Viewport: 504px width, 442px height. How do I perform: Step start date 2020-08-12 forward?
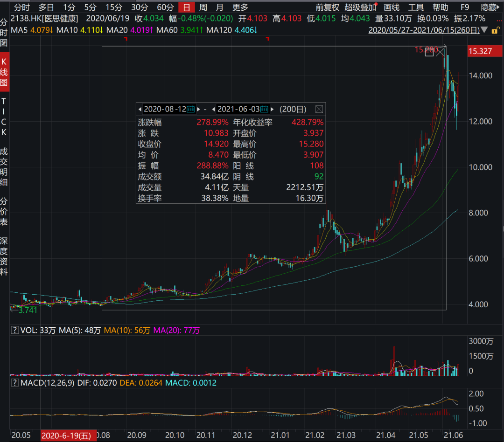tap(198, 109)
